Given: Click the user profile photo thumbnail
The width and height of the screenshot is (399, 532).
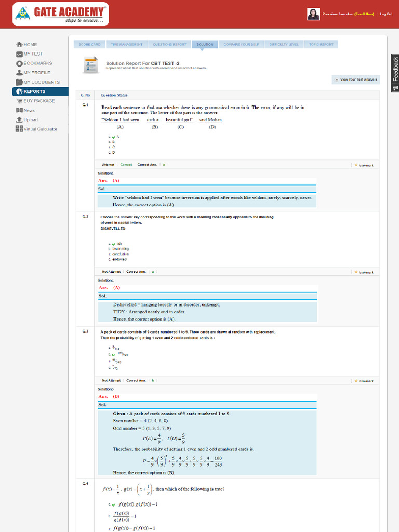Looking at the screenshot, I should point(313,14).
